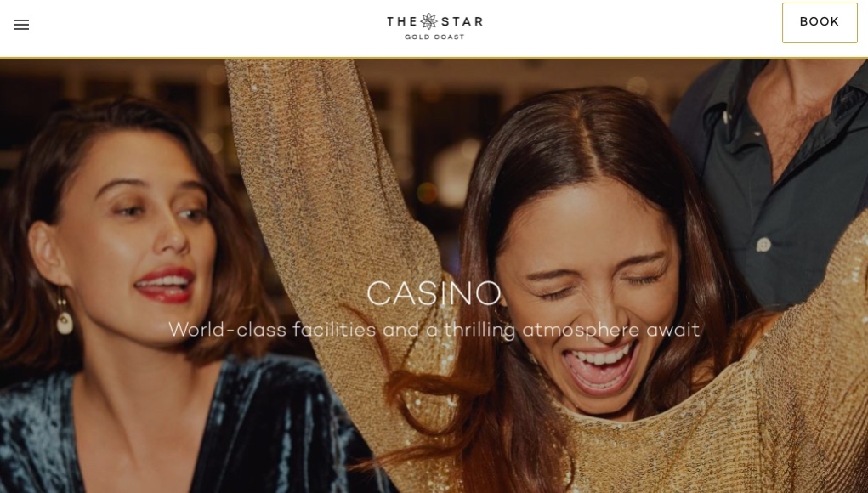Viewport: 868px width, 493px height.
Task: Select the CASINO hero heading
Action: pyautogui.click(x=434, y=293)
